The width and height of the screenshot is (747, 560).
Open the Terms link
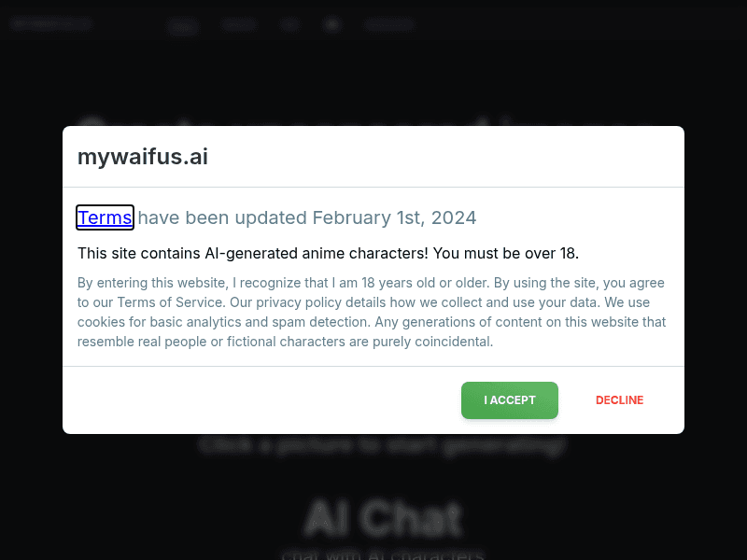[x=105, y=217]
